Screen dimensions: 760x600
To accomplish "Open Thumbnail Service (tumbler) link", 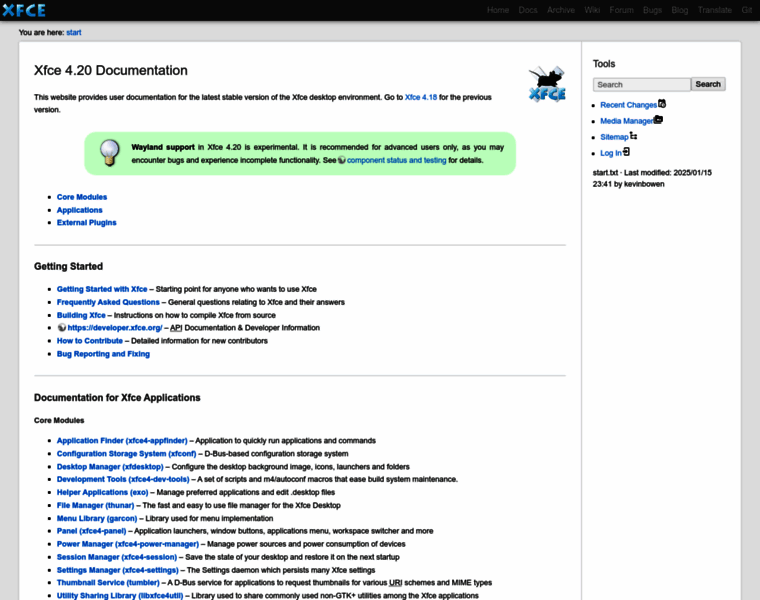I will (x=108, y=583).
